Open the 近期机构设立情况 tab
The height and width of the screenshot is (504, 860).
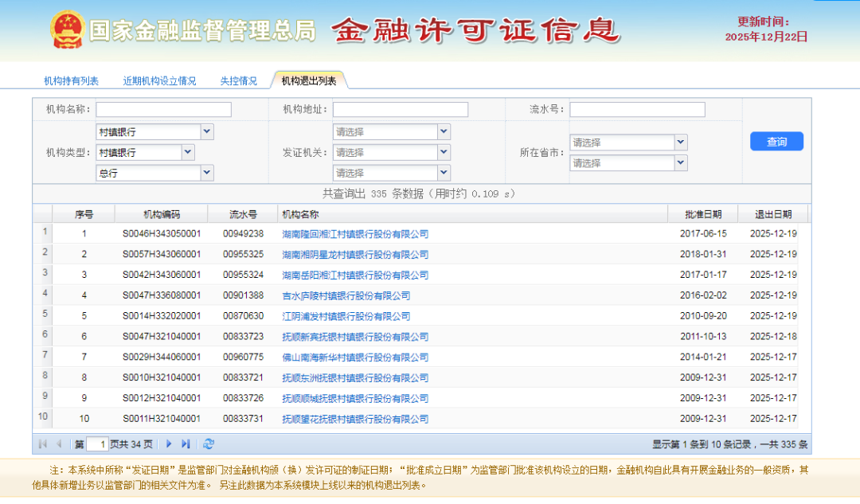click(x=159, y=81)
